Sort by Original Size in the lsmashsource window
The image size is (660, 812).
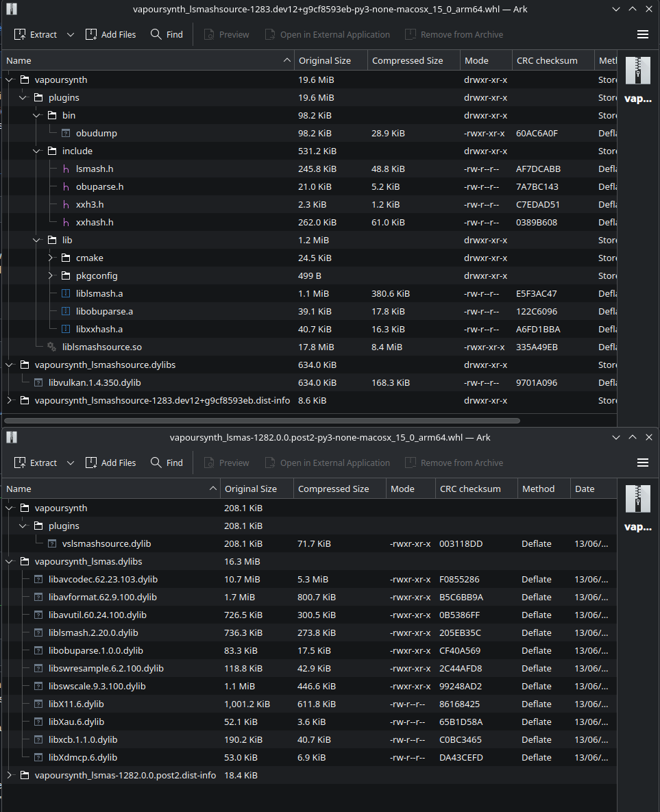(x=331, y=60)
